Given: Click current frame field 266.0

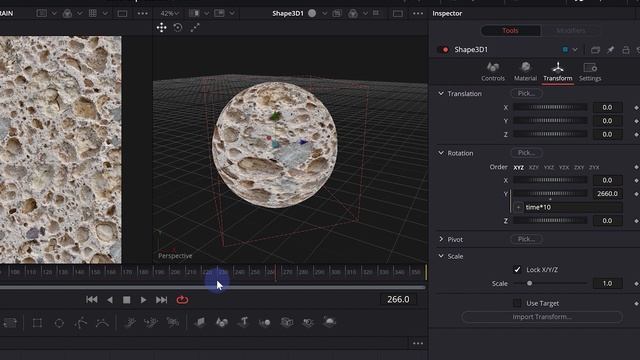Looking at the screenshot, I should [x=398, y=299].
